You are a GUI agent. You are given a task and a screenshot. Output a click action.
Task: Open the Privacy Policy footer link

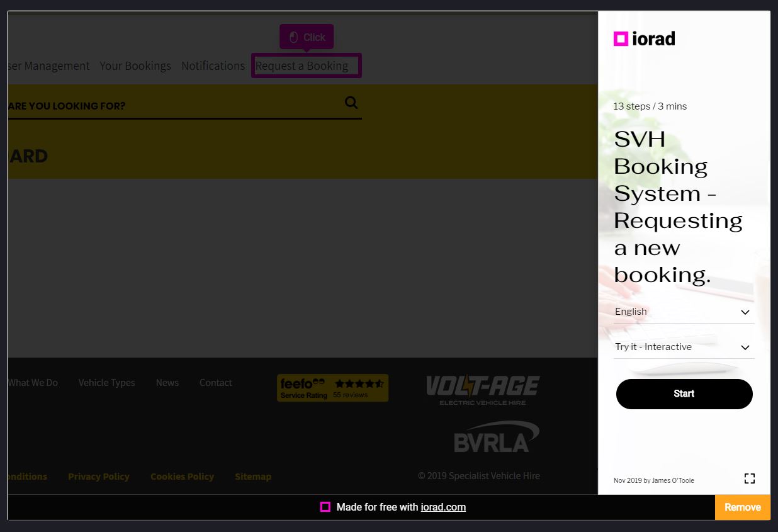[99, 477]
